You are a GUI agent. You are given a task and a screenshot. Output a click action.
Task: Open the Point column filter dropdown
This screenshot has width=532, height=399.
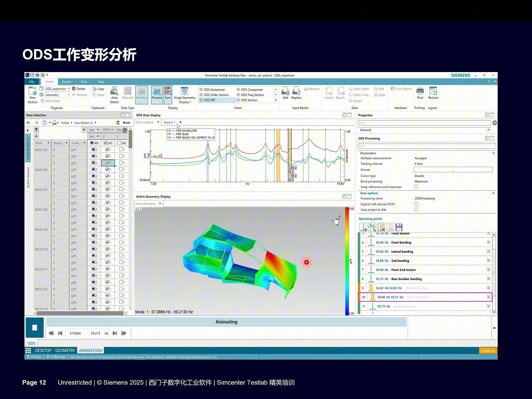[48, 143]
